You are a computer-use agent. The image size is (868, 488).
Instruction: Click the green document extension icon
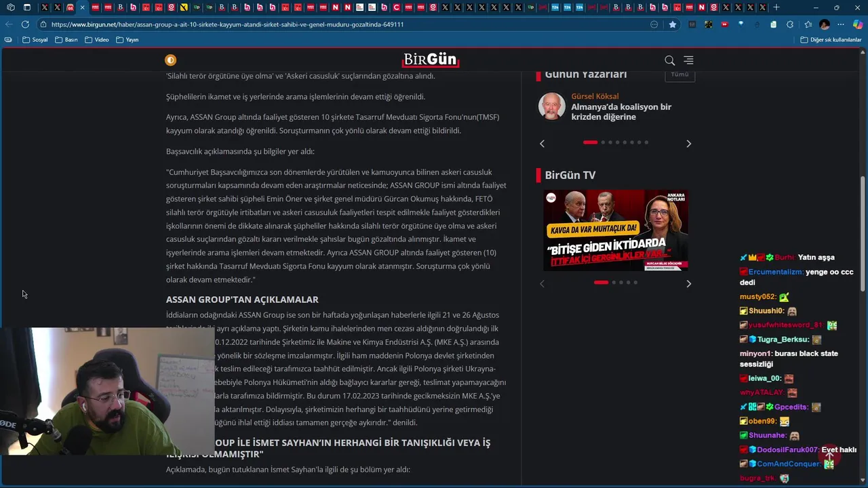pyautogui.click(x=773, y=24)
